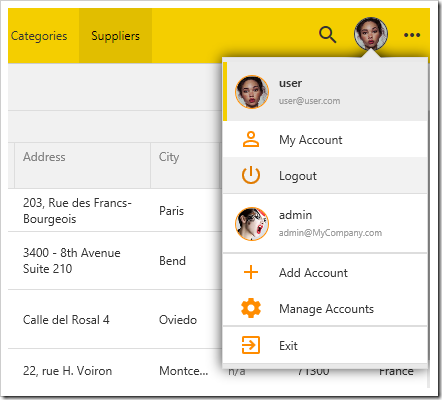442x400 pixels.
Task: Click the address 3400 - 8th Avenue Suite 210
Action: coord(72,261)
